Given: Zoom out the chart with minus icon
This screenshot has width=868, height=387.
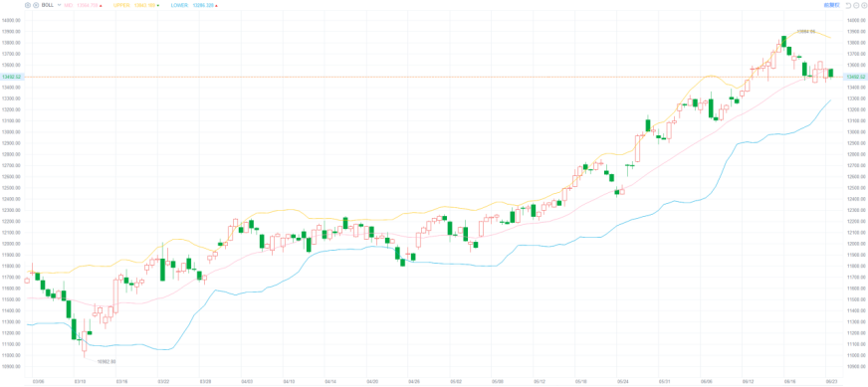Looking at the screenshot, I should 855,5.
